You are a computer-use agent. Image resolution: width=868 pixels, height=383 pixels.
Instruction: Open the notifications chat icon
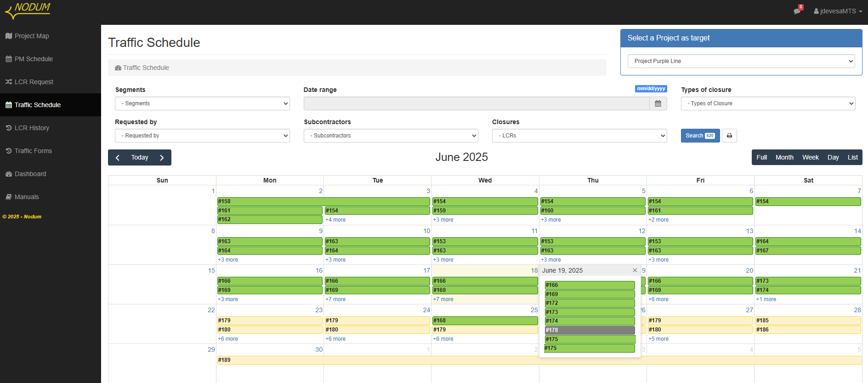click(x=797, y=11)
